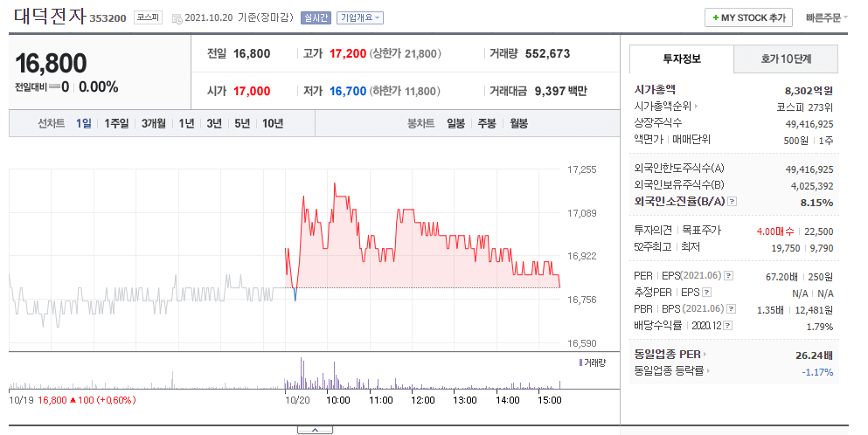This screenshot has width=868, height=435.
Task: Select the 일봉 candlestick chart
Action: [x=456, y=123]
